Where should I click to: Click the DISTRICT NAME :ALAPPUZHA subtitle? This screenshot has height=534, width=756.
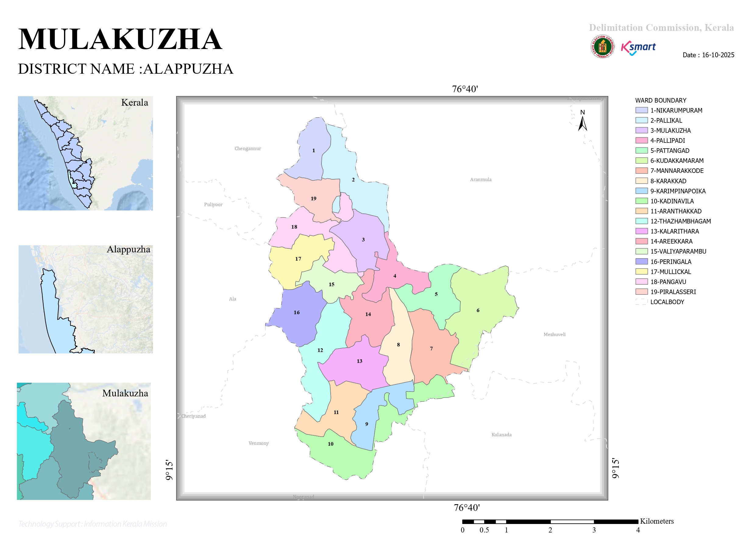point(126,69)
